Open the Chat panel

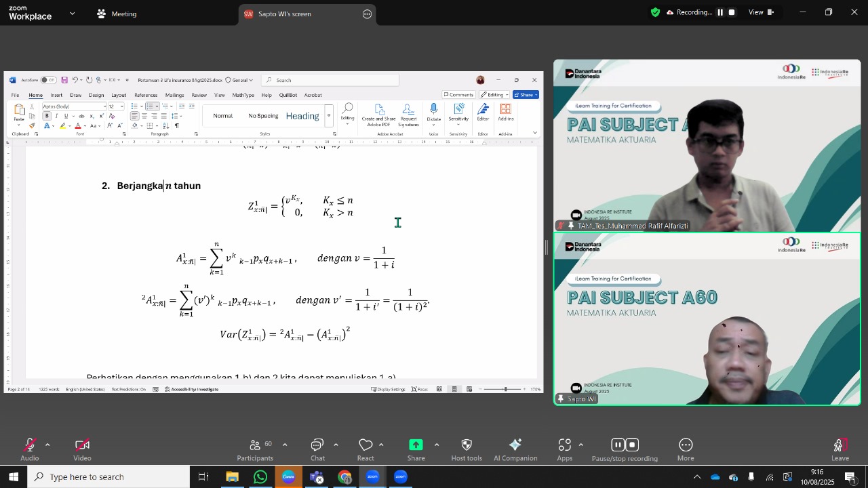(x=317, y=449)
